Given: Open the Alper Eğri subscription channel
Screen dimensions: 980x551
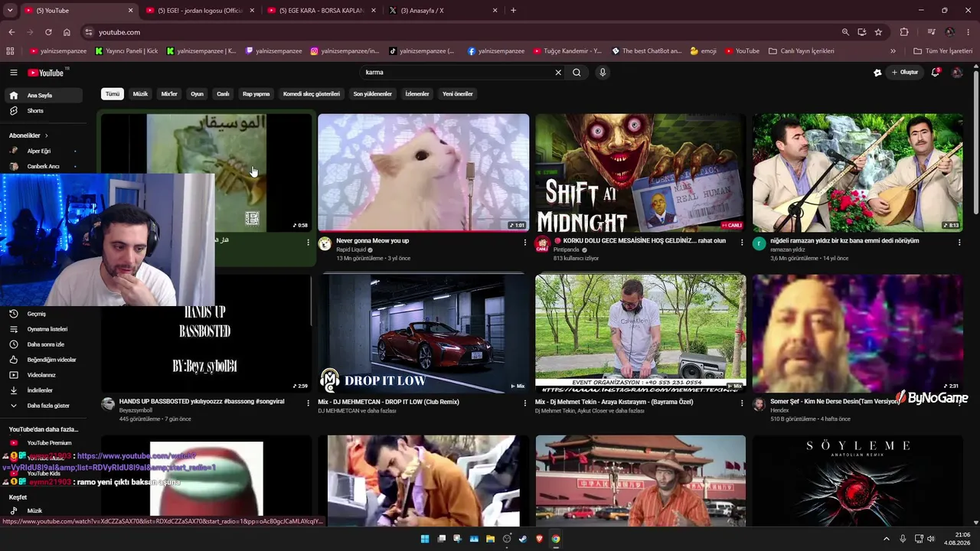Looking at the screenshot, I should 43,151.
